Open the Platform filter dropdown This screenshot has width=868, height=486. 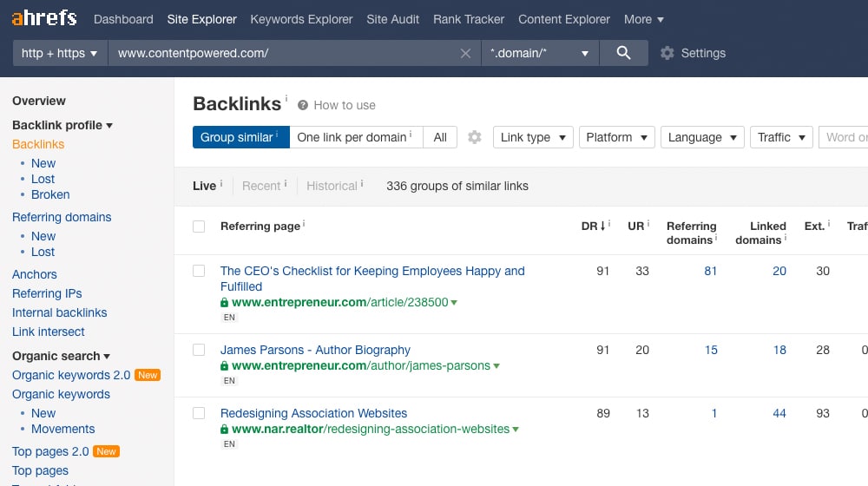coord(616,137)
